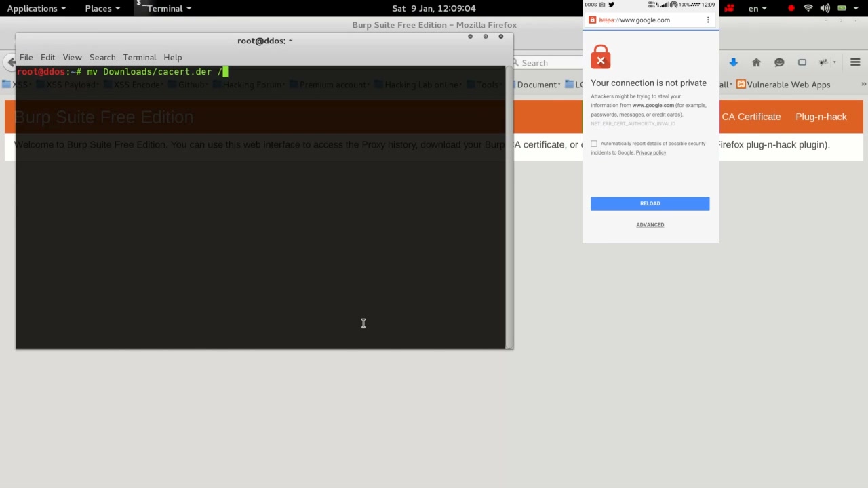This screenshot has height=488, width=868.
Task: Click the date and clock in top panel
Action: point(434,8)
